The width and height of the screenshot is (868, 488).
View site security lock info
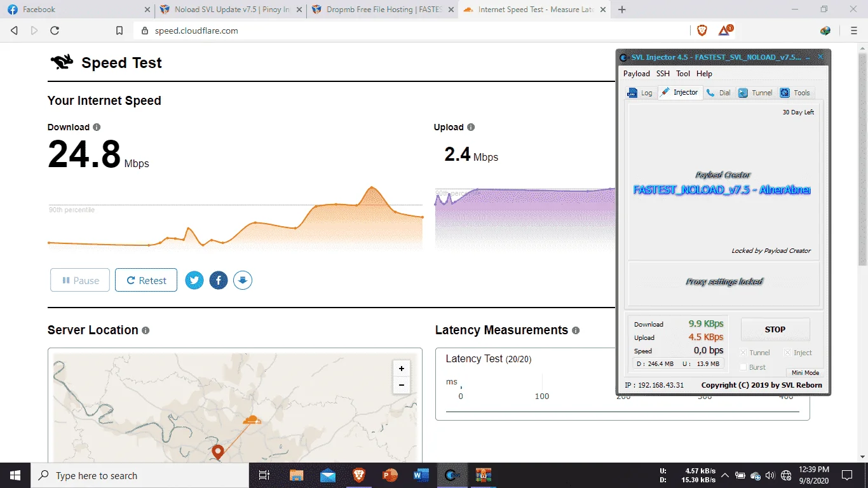144,30
